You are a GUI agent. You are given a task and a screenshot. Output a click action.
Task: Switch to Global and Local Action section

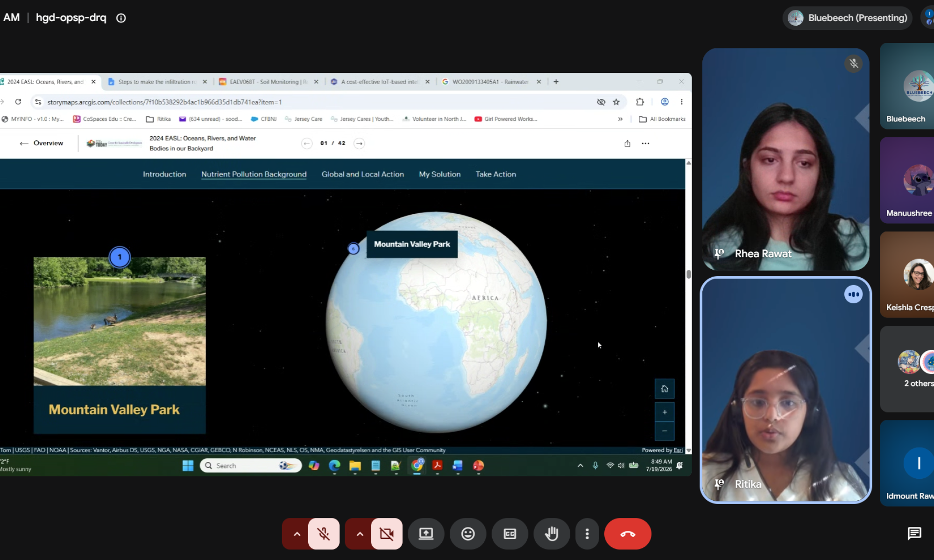point(362,174)
